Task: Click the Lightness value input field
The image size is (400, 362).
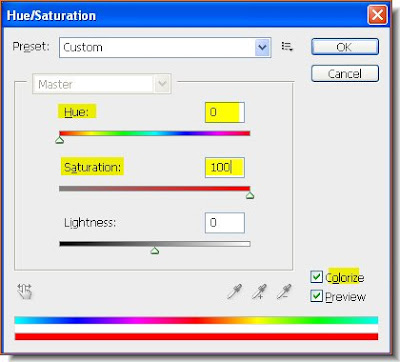Action: 225,223
